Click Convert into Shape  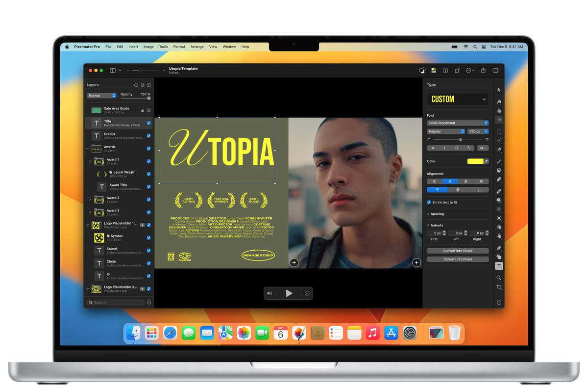tap(458, 251)
